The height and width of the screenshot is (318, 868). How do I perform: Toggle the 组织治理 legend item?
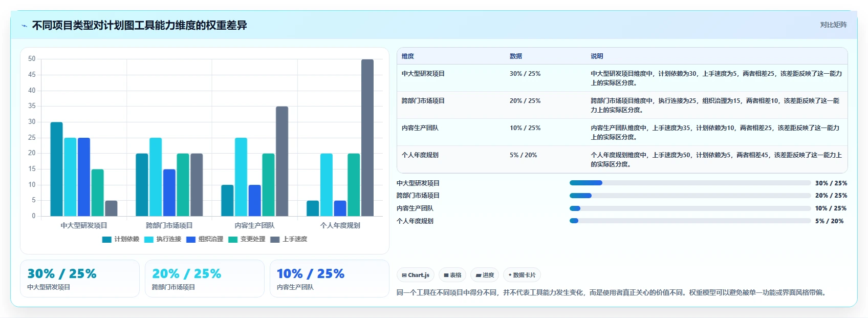[205, 239]
